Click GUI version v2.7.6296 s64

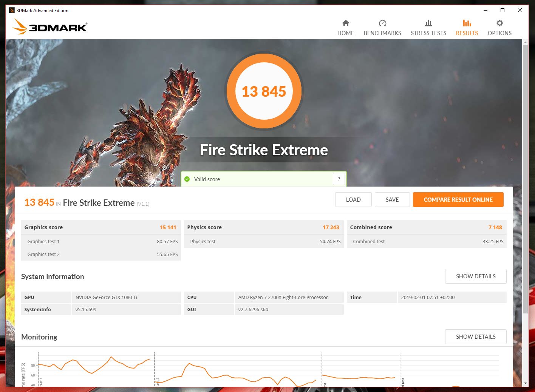coord(253,309)
